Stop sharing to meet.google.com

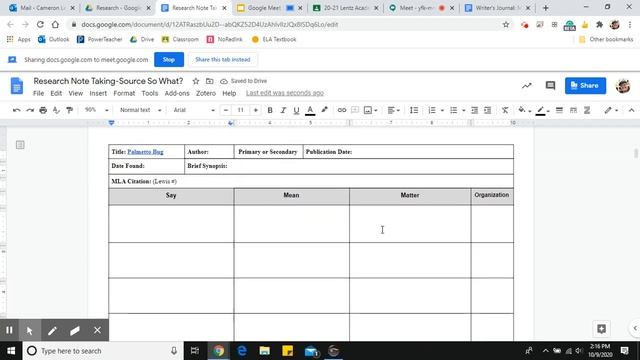(x=169, y=60)
